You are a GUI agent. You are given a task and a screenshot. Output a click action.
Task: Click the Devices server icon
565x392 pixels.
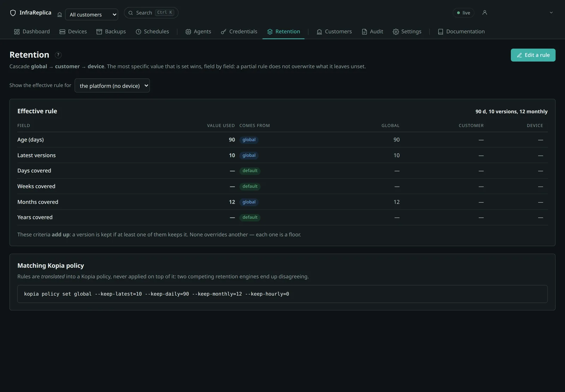[x=63, y=32]
